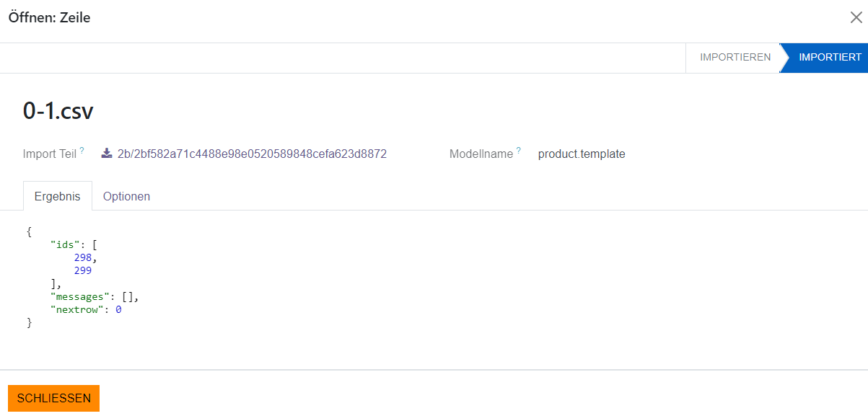The height and width of the screenshot is (416, 868).
Task: Close the dialog with the X icon
Action: (856, 18)
